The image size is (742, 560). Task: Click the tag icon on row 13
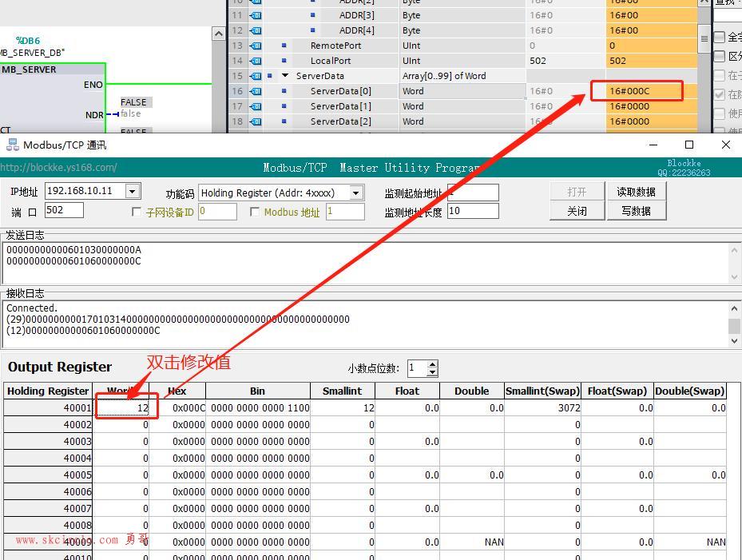coord(256,46)
